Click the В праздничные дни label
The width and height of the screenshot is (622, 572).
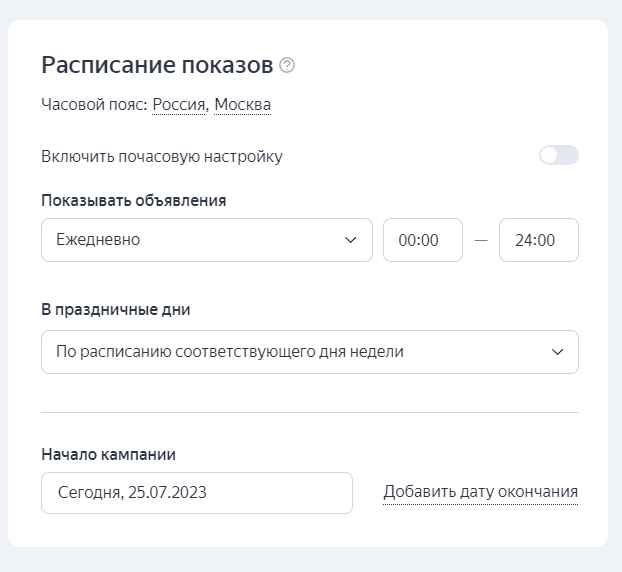pyautogui.click(x=116, y=310)
